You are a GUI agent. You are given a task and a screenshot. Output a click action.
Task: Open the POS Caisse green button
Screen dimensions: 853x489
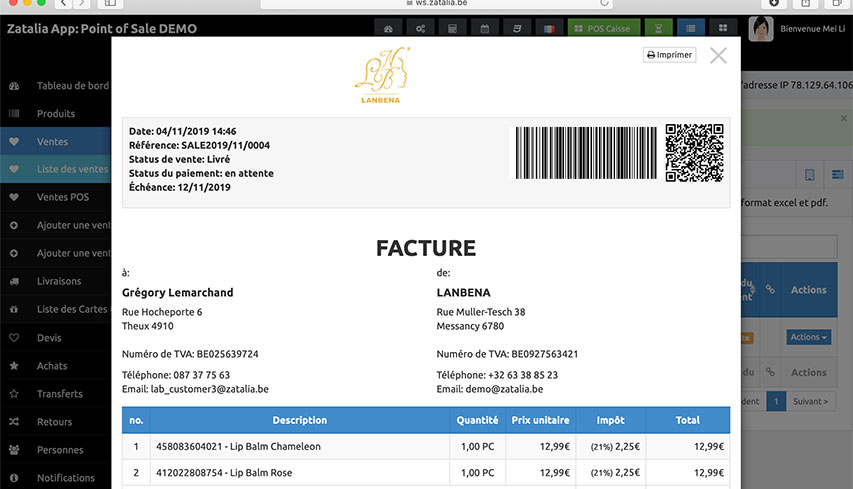[x=603, y=28]
